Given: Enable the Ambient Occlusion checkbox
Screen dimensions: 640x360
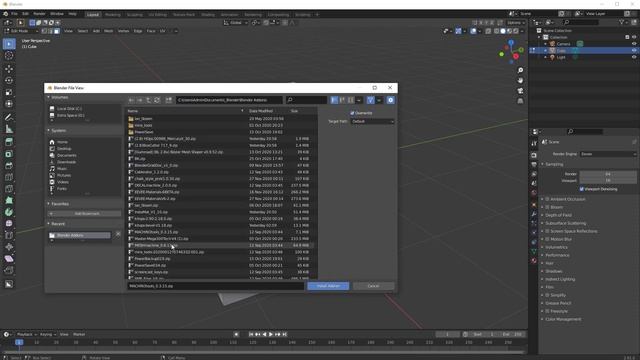Looking at the screenshot, I should coord(547,199).
